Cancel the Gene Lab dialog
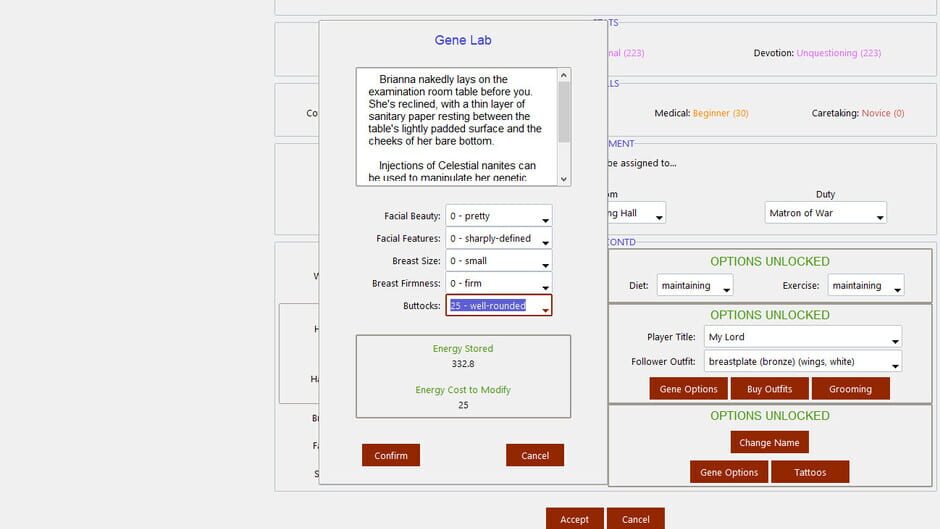Image resolution: width=940 pixels, height=529 pixels. pos(535,455)
